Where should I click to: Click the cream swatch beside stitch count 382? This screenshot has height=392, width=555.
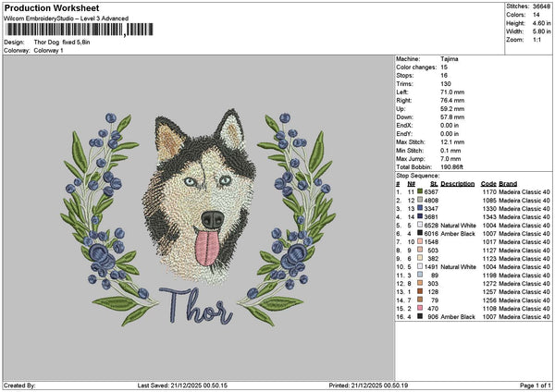coord(420,258)
